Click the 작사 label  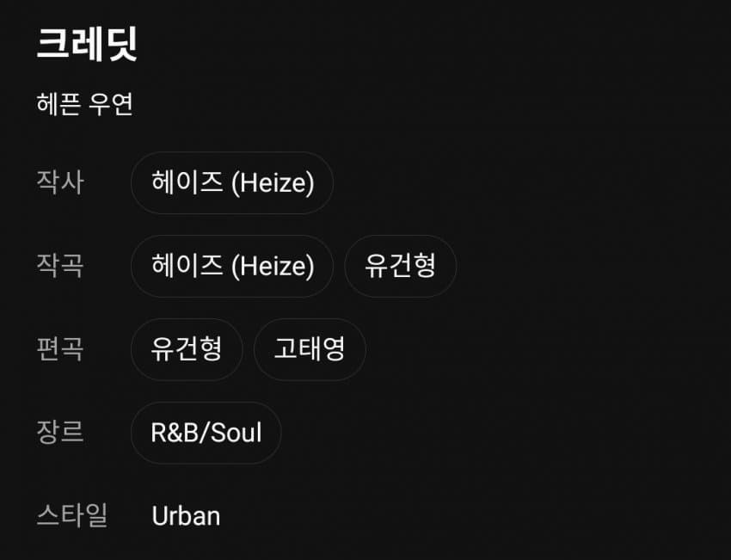coord(60,182)
